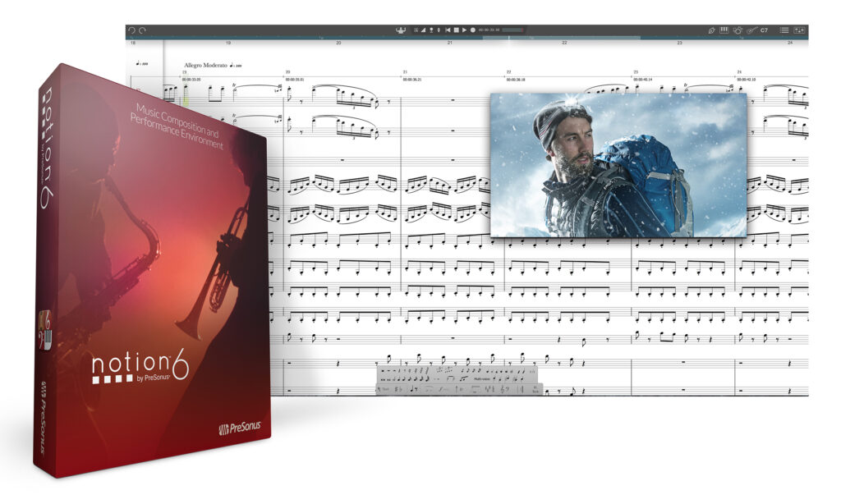This screenshot has height=504, width=841.
Task: Open the NTempo conductor icon
Action: pyautogui.click(x=401, y=30)
